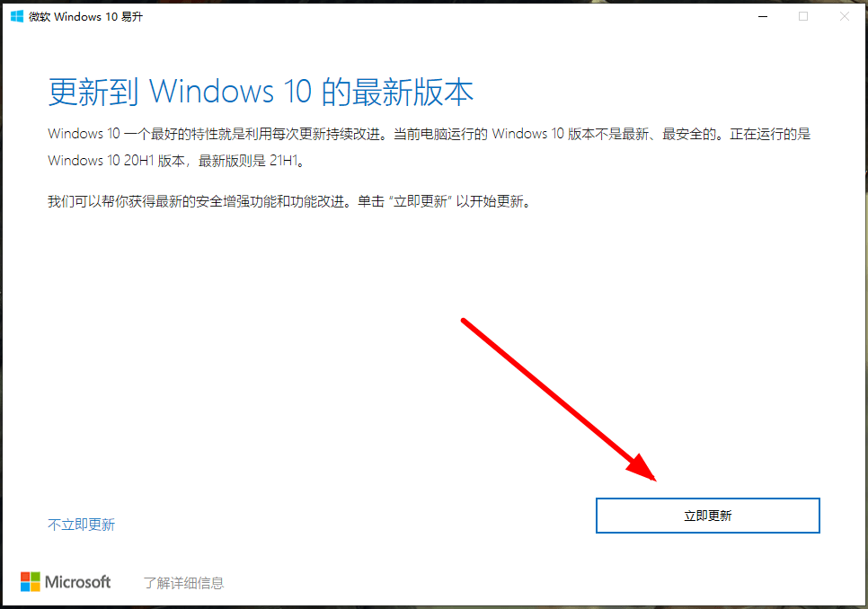Open the 了解详细信息 link
The width and height of the screenshot is (868, 609).
pos(184,583)
